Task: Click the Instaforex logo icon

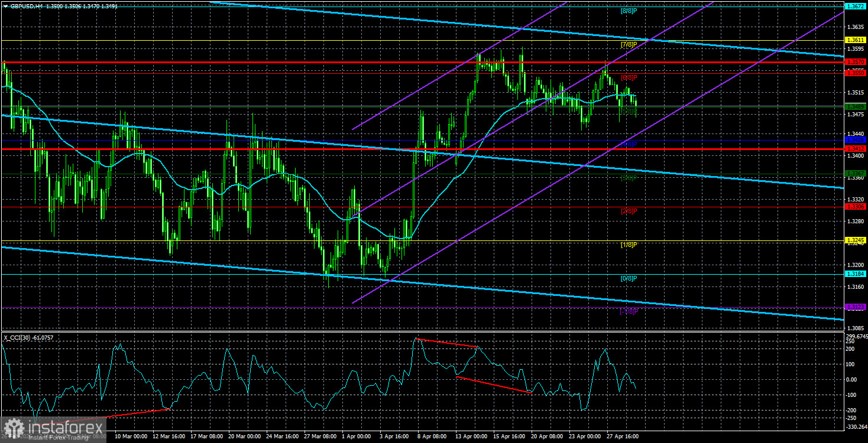Action: click(13, 426)
